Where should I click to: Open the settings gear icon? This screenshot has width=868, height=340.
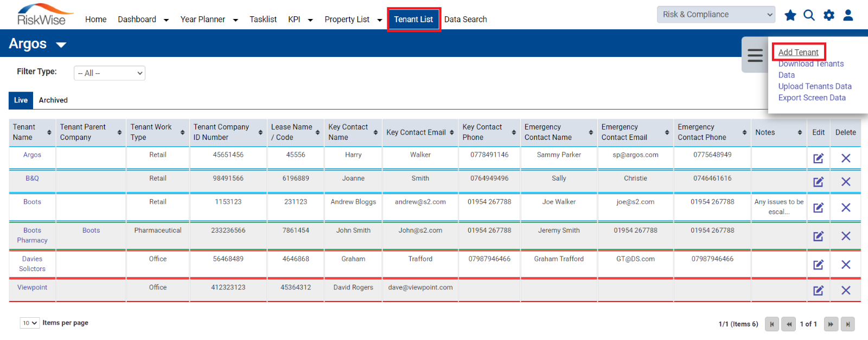(829, 15)
